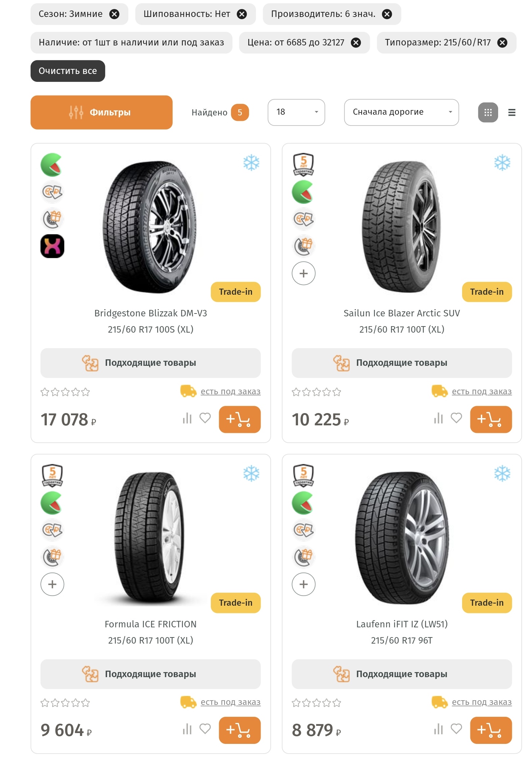The image size is (532, 763).
Task: Add Bridgestone Blizzak DM-V3 to cart
Action: click(239, 419)
